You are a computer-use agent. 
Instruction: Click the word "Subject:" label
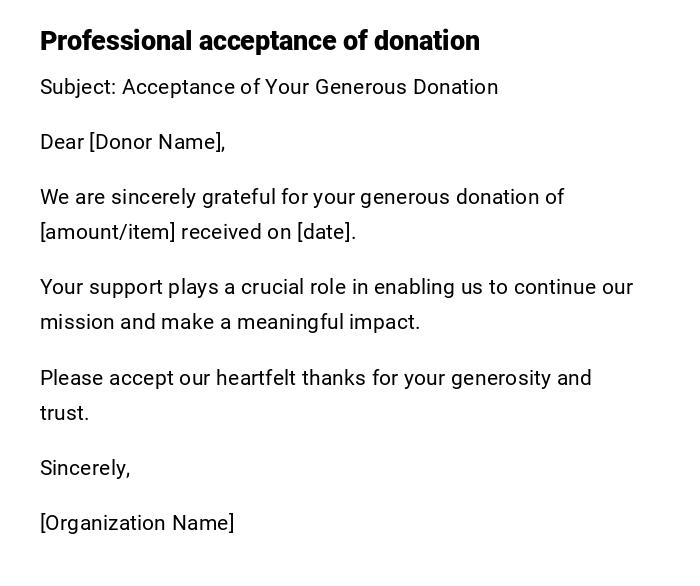coord(78,87)
